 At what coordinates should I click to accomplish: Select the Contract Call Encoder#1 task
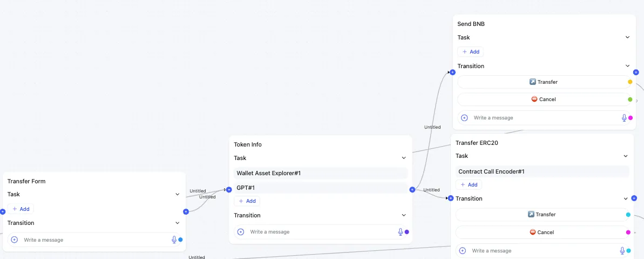pyautogui.click(x=542, y=171)
